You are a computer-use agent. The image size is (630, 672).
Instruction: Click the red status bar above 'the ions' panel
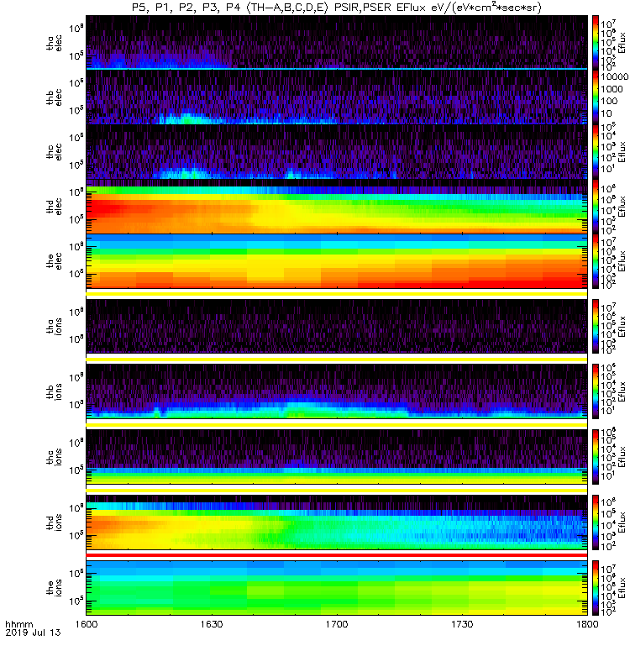coord(337,555)
